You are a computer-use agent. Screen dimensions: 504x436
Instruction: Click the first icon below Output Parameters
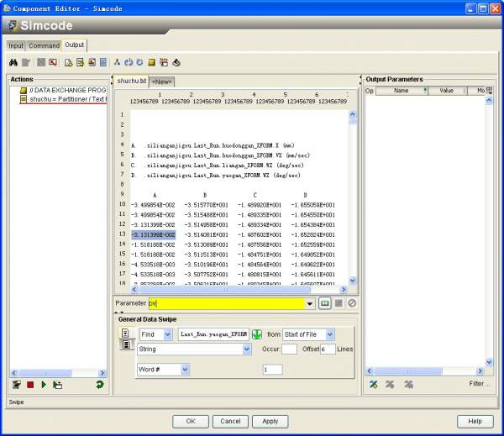[374, 384]
